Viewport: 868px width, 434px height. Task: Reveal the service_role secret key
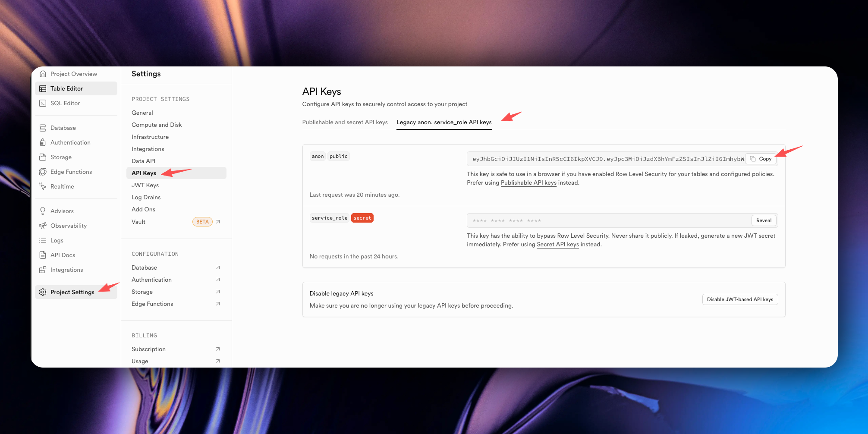coord(764,220)
